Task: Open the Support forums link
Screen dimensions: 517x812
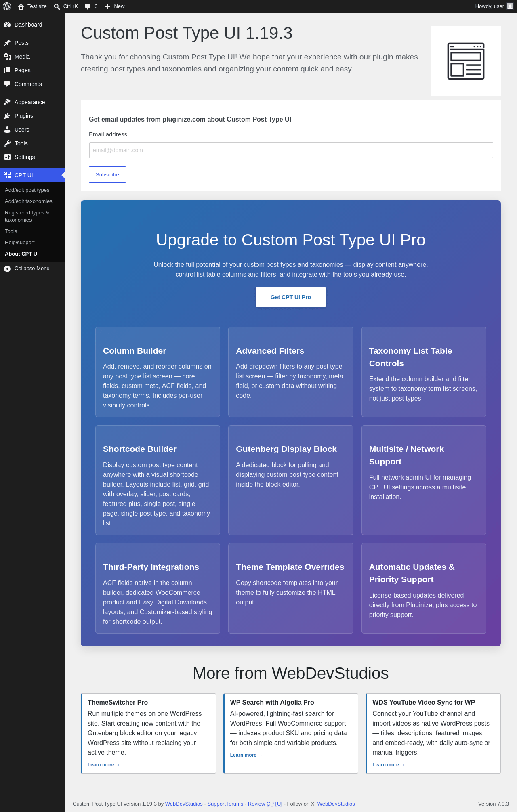Action: pos(225,804)
